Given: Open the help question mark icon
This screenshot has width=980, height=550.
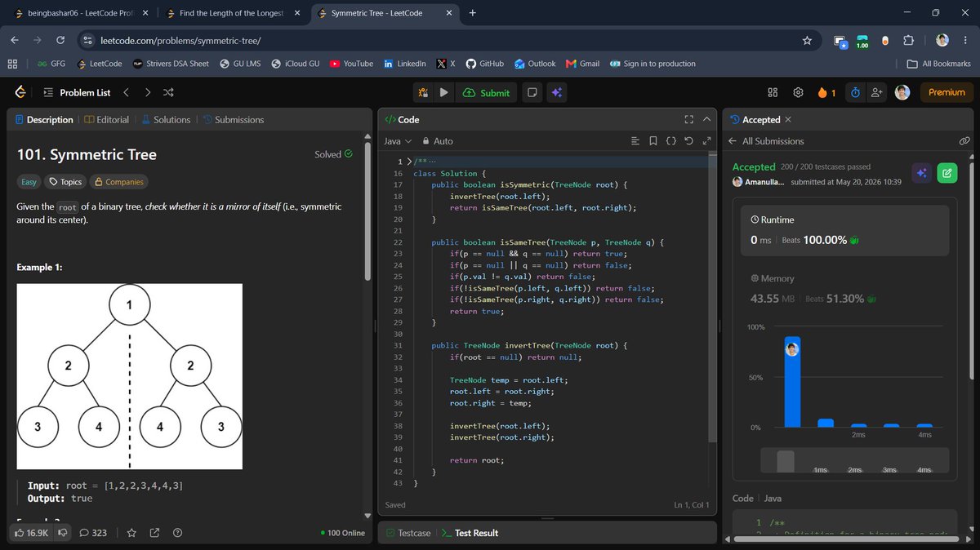Looking at the screenshot, I should click(x=177, y=533).
